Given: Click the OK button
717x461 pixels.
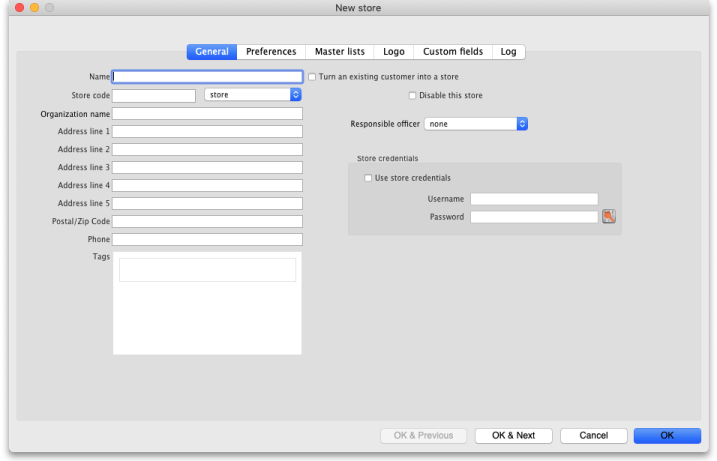Looking at the screenshot, I should pyautogui.click(x=667, y=436).
